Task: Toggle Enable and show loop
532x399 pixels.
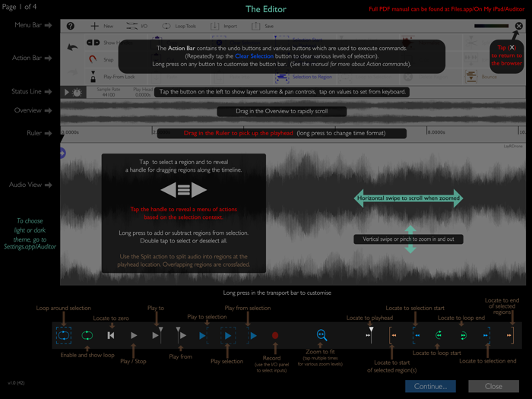Action: (x=87, y=336)
